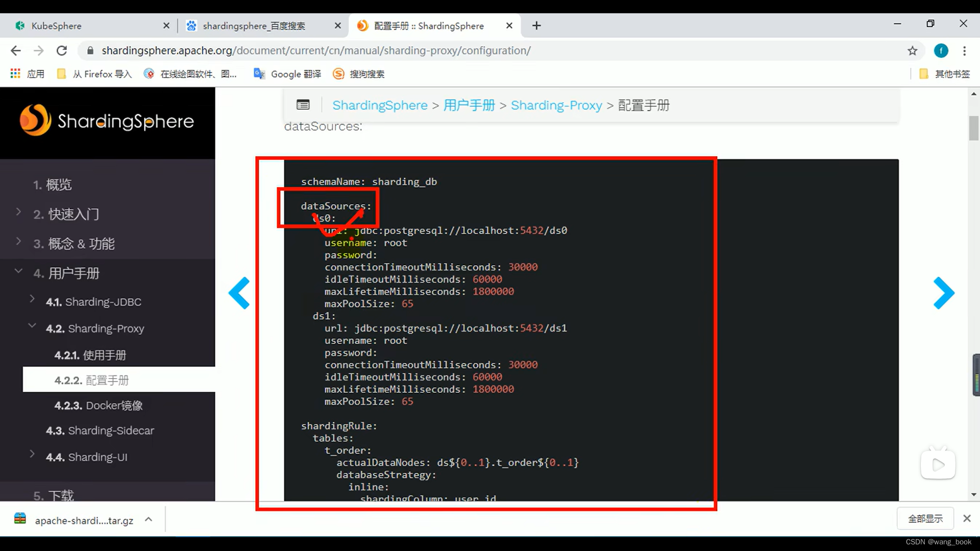Image resolution: width=980 pixels, height=551 pixels.
Task: Select 4.2.2. 配置手册 page
Action: point(119,380)
